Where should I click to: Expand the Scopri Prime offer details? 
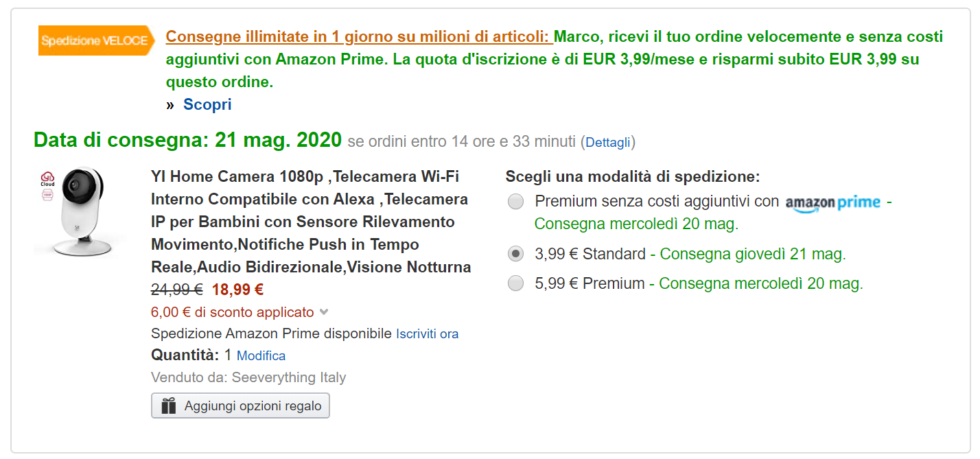[207, 104]
